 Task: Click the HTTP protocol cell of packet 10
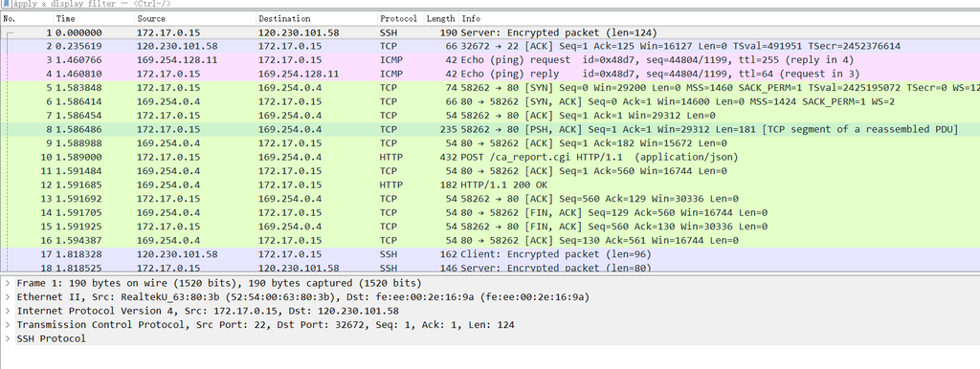tap(391, 158)
